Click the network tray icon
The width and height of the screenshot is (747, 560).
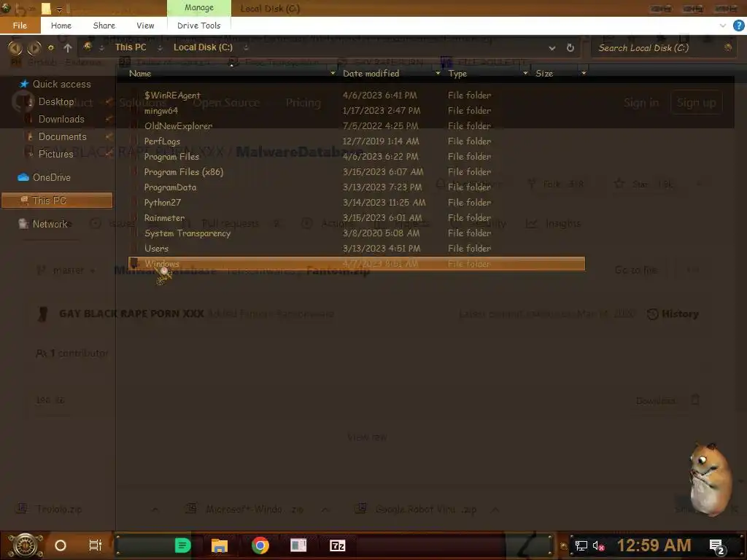click(581, 545)
